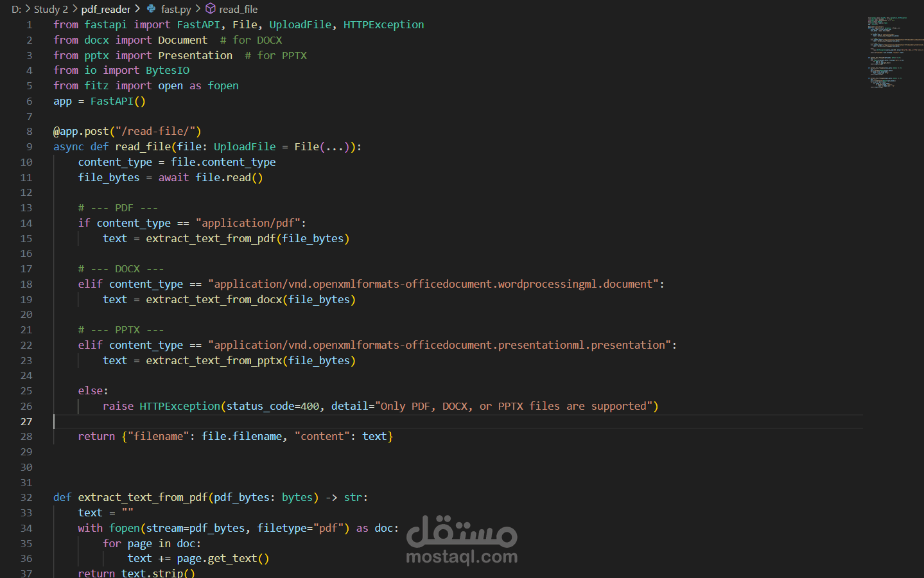Click file.content_type on line 10
Viewport: 924px width, 578px height.
(x=223, y=162)
